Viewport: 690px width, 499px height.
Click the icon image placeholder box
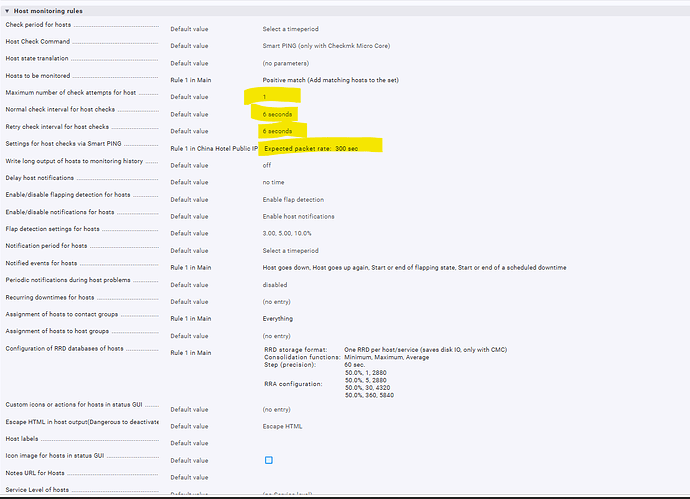point(269,460)
